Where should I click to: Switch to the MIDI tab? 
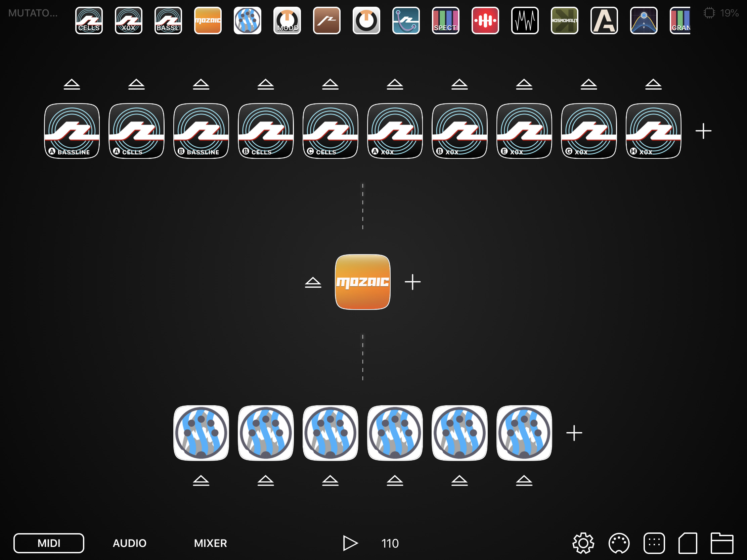tap(49, 543)
